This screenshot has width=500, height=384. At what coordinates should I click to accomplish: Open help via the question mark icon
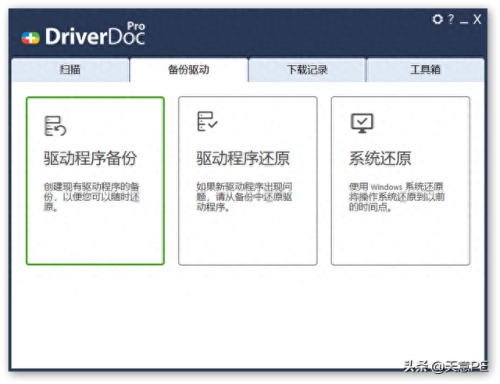(x=451, y=19)
